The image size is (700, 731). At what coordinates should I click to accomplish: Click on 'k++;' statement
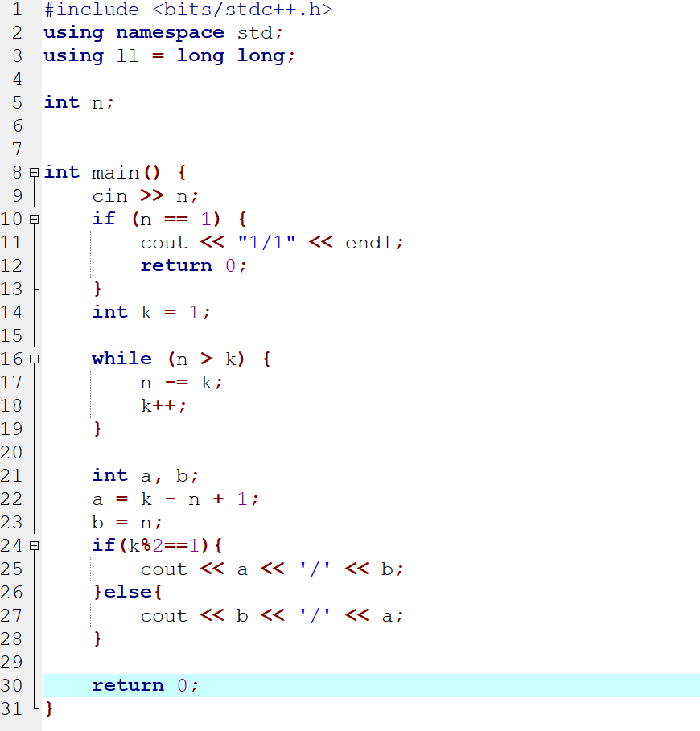[x=163, y=405]
